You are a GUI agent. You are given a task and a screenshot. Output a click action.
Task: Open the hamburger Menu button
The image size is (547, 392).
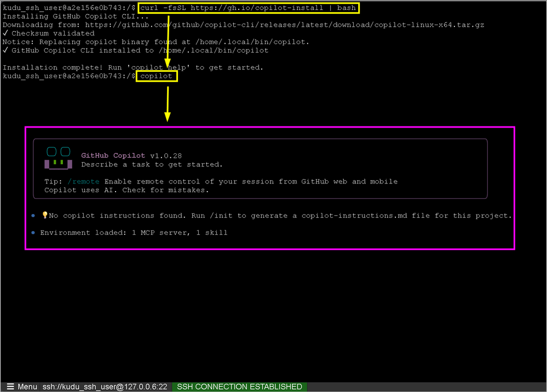point(22,387)
